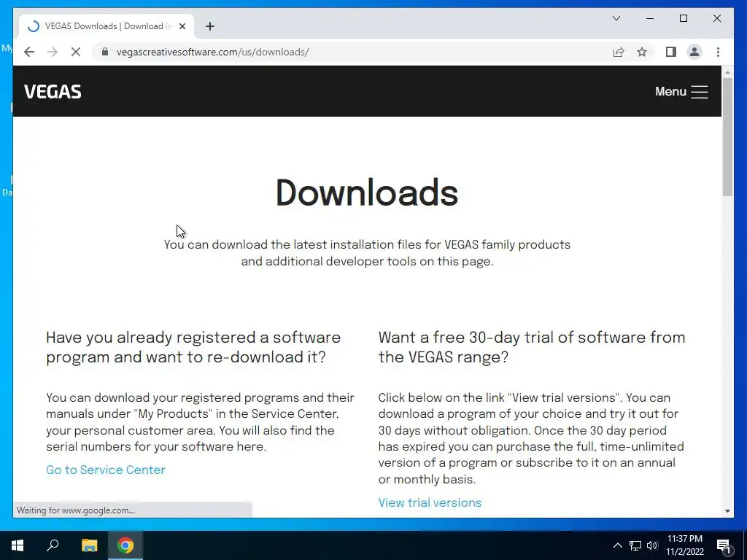Screen dimensions: 747x560
Task: Click the VEGAS logo
Action: click(53, 91)
